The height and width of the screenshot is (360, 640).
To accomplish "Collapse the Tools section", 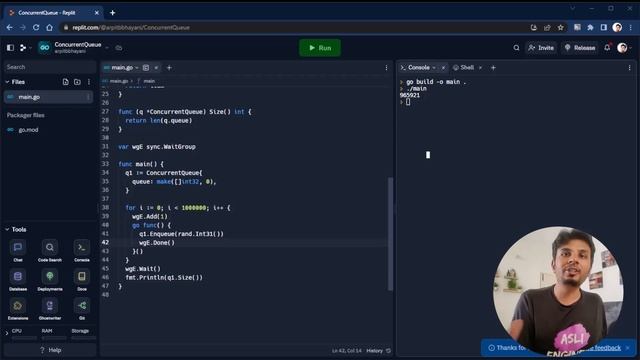I will [x=7, y=229].
